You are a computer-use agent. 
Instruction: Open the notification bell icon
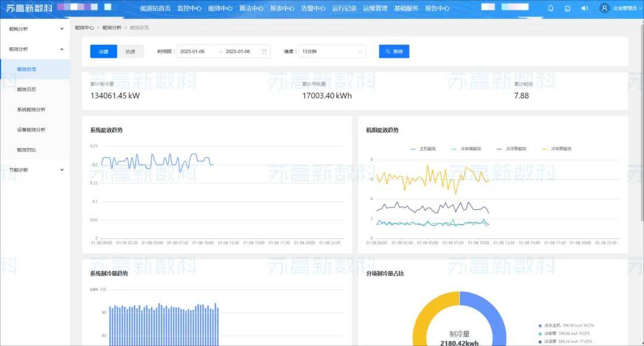pos(551,8)
